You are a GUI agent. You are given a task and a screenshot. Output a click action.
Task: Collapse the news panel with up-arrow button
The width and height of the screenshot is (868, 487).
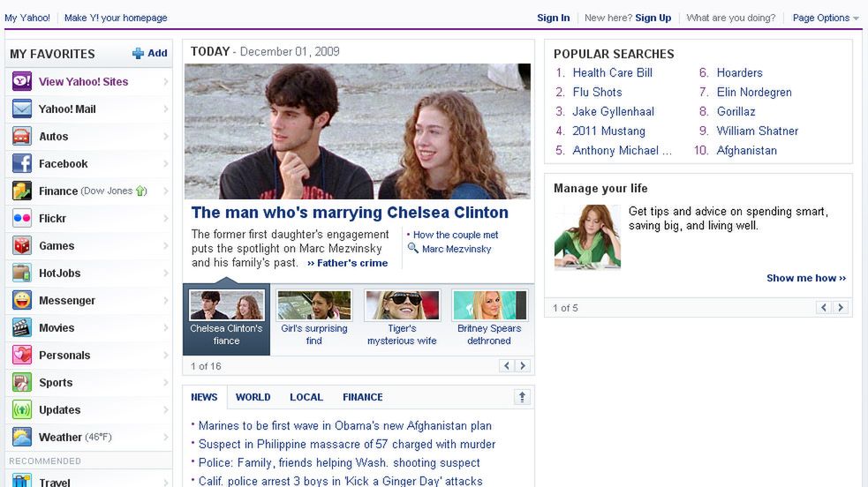point(522,397)
